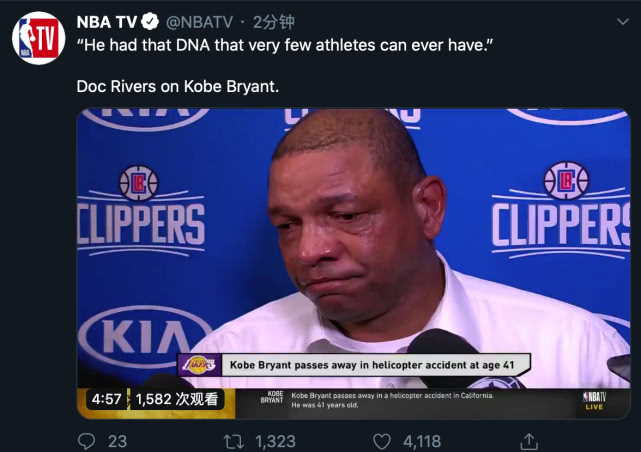Click the 1,323 retweets count
Screen dimensions: 641x452
coord(274,440)
